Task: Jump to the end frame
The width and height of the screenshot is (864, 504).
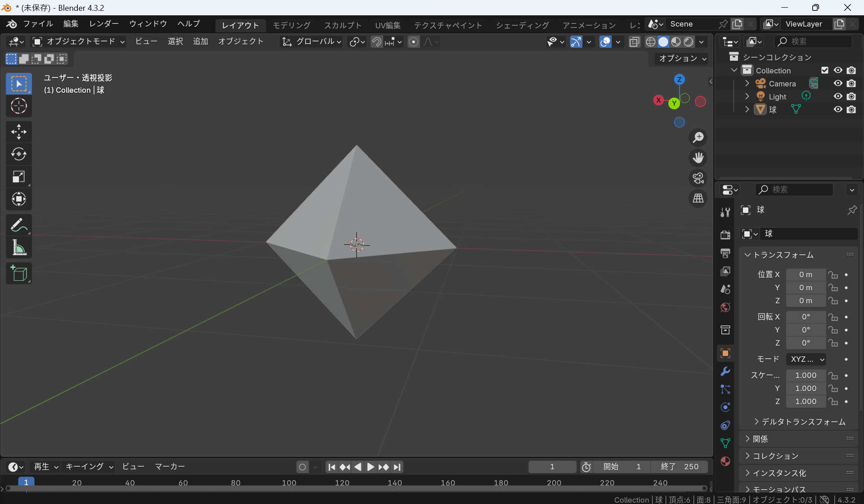Action: coord(397,467)
